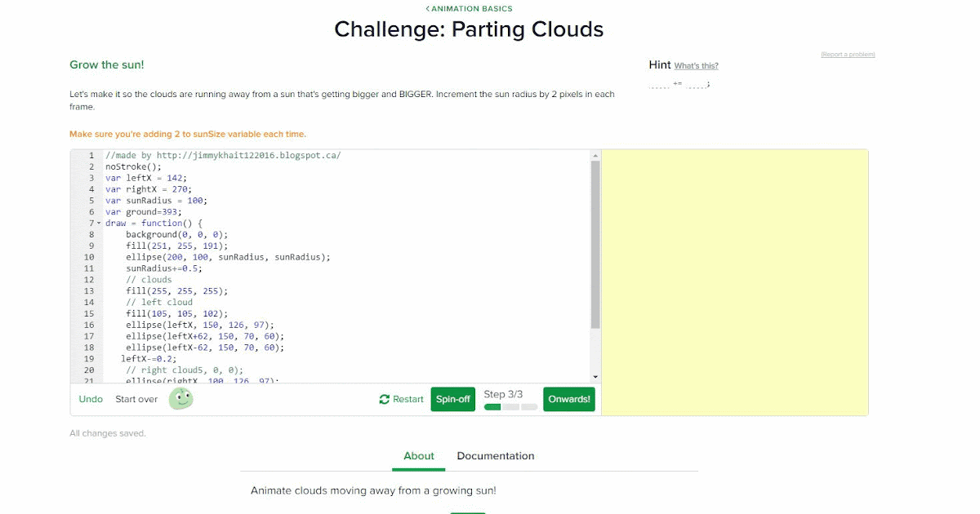Click line 11 with sunRadius code
Screen dimensions: 980x514
point(163,268)
